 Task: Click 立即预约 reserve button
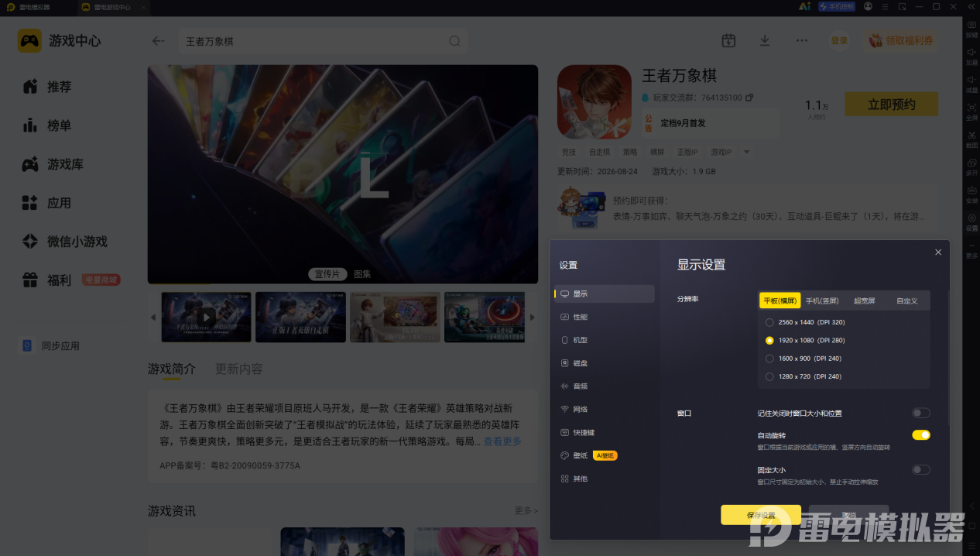(891, 105)
